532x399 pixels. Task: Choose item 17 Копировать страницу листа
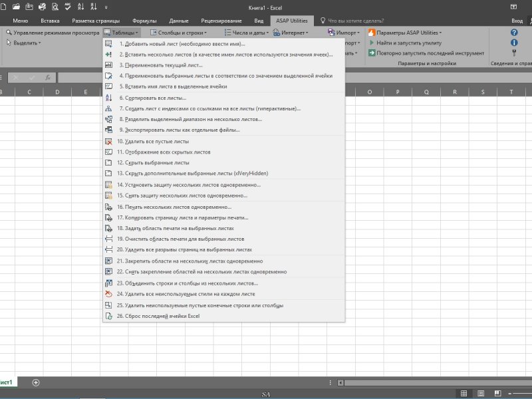pos(224,217)
